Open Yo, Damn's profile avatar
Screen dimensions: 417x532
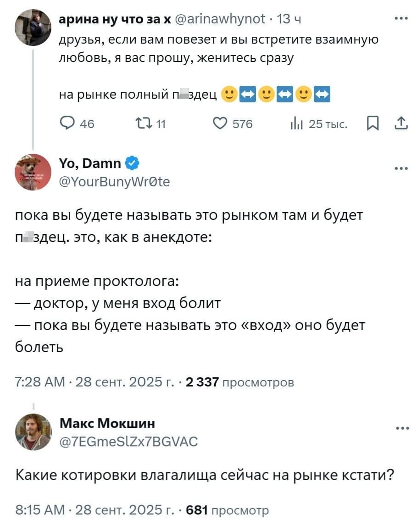coord(33,172)
